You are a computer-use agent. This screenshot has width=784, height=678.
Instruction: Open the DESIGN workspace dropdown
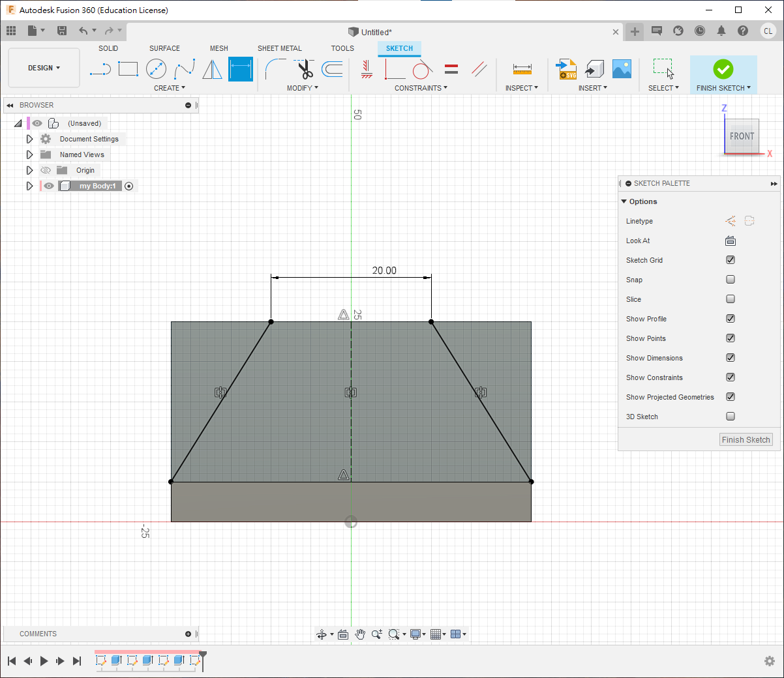point(44,68)
